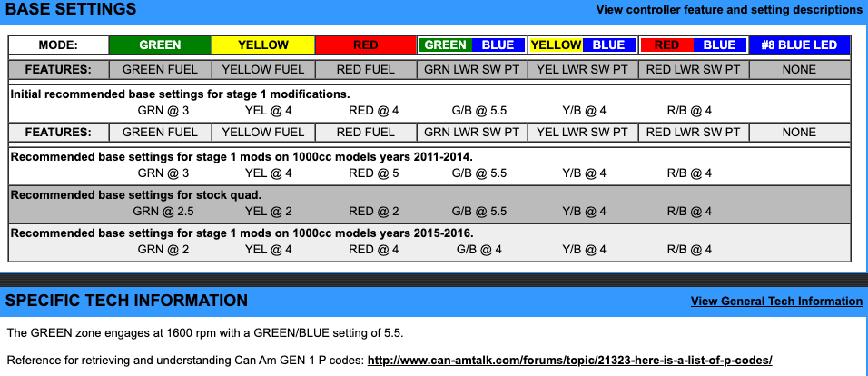868x376 pixels.
Task: Click the YELLOW BLUE split mode cell
Action: pos(578,45)
